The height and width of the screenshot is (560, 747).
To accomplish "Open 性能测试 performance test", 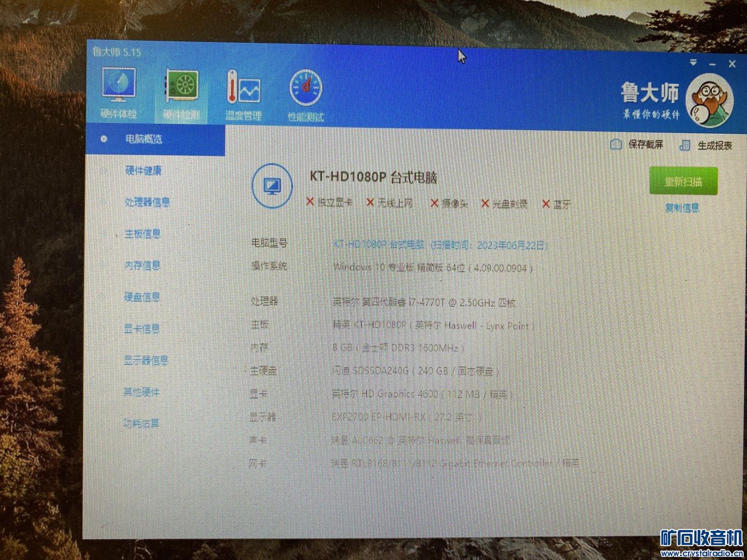I will [x=306, y=96].
